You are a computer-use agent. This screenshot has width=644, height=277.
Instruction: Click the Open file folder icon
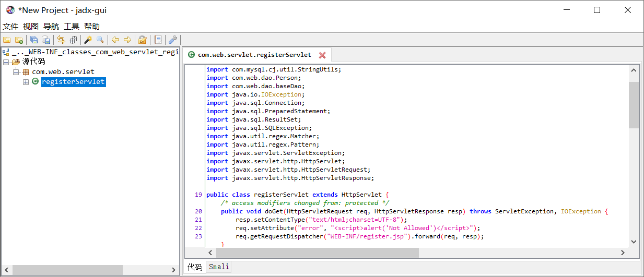[x=7, y=40]
